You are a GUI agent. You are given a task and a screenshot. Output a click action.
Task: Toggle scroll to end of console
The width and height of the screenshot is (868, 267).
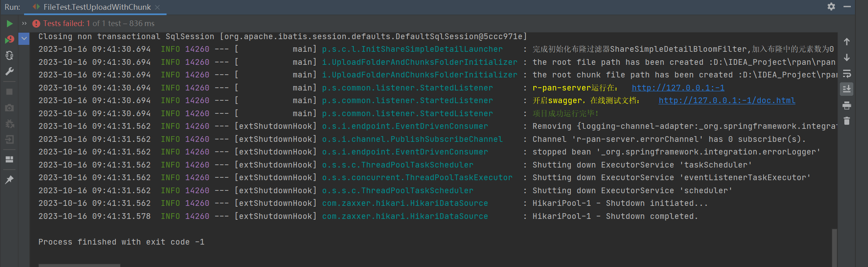[x=847, y=89]
